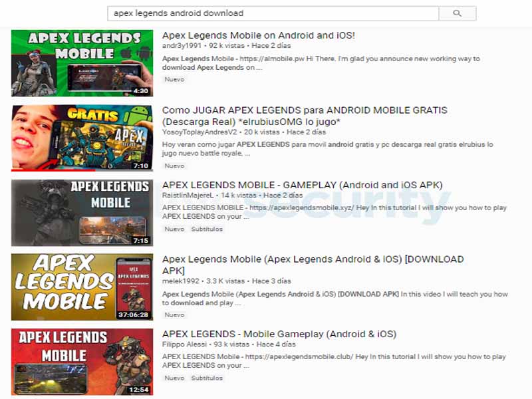Click the description mentioning apexlegendsmobile.xyz

[x=334, y=211]
